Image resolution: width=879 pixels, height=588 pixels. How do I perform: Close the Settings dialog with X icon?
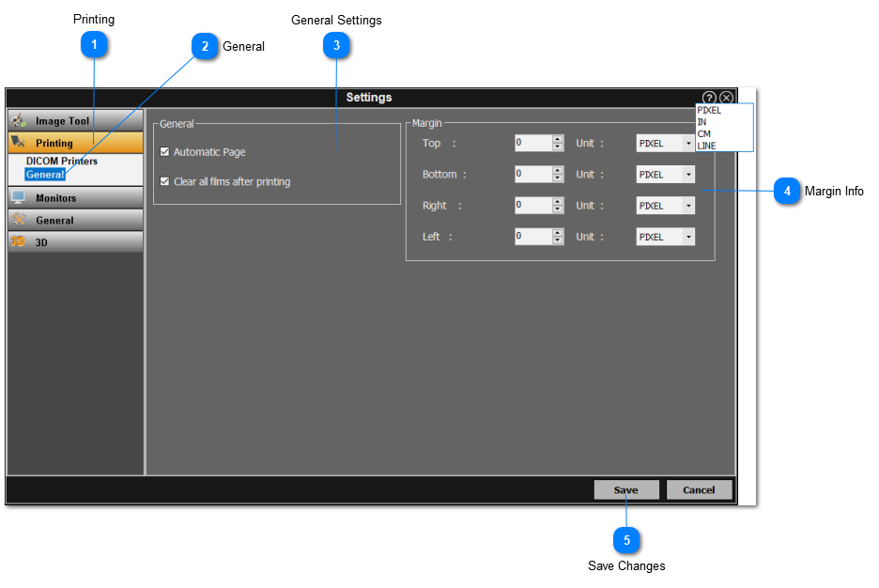pyautogui.click(x=726, y=98)
